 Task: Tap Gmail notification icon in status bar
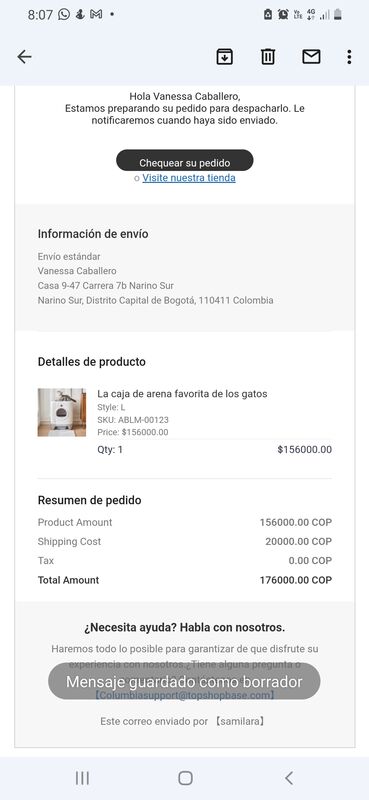pos(95,14)
